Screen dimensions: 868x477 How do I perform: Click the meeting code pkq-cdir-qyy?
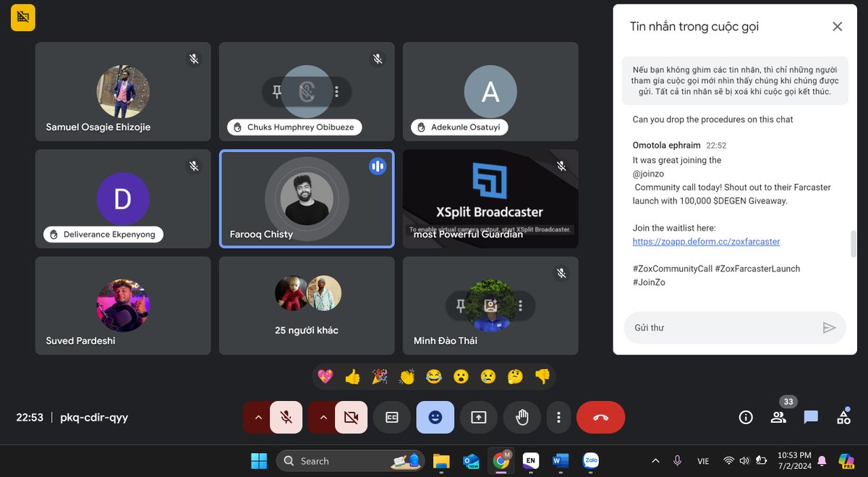[x=94, y=418]
